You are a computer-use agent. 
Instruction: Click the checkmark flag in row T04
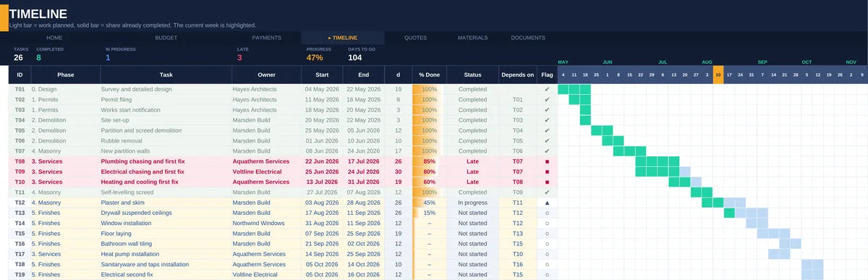[x=547, y=120]
